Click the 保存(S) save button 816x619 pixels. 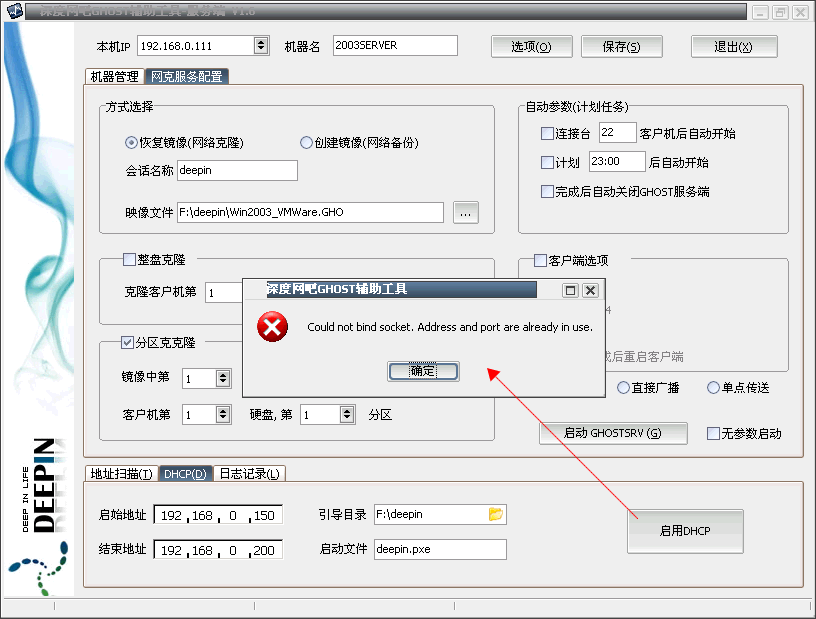(621, 47)
